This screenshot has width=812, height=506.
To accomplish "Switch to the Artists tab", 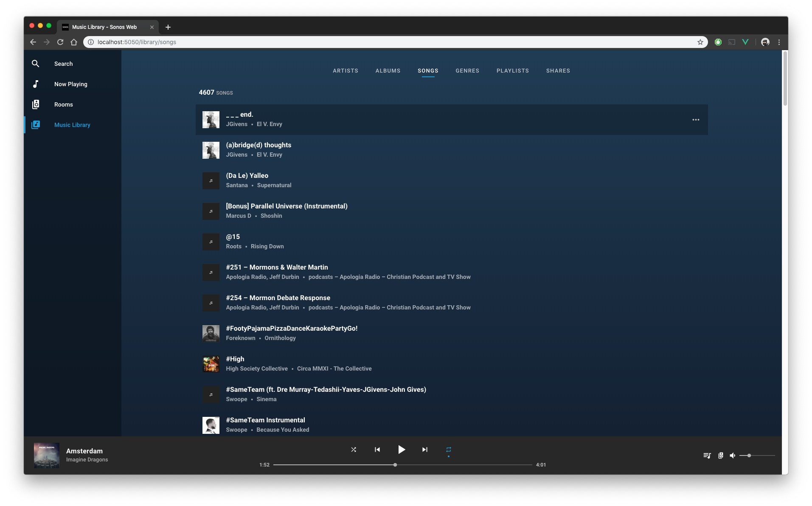I will pyautogui.click(x=346, y=71).
